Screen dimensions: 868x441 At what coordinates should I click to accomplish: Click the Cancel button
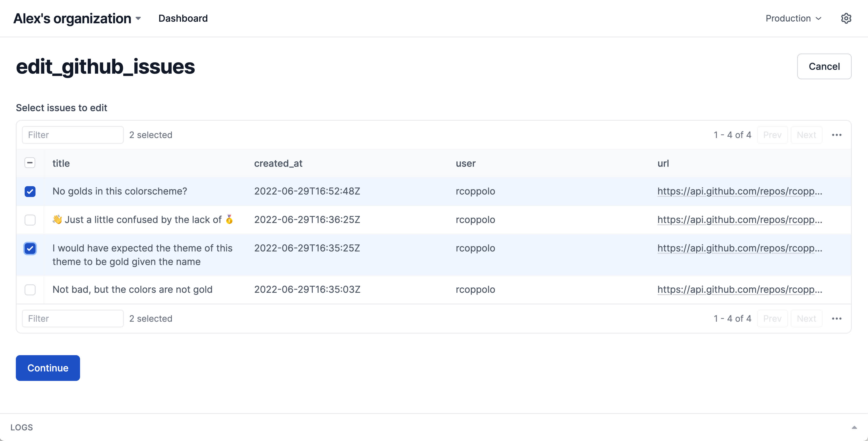pos(824,66)
